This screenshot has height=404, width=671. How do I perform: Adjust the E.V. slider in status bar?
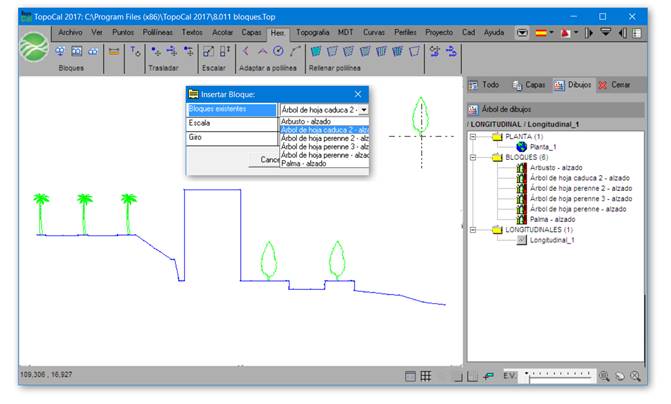[555, 376]
